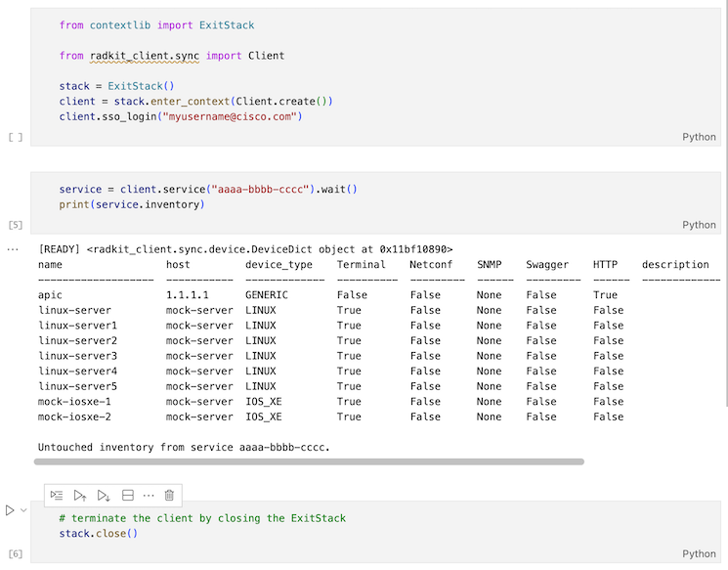
Task: Click the underlined radkit_client.sync module name
Action: [x=145, y=56]
